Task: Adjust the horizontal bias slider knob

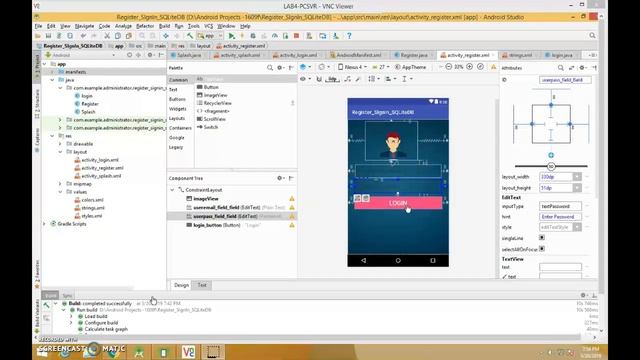Action: click(x=551, y=166)
